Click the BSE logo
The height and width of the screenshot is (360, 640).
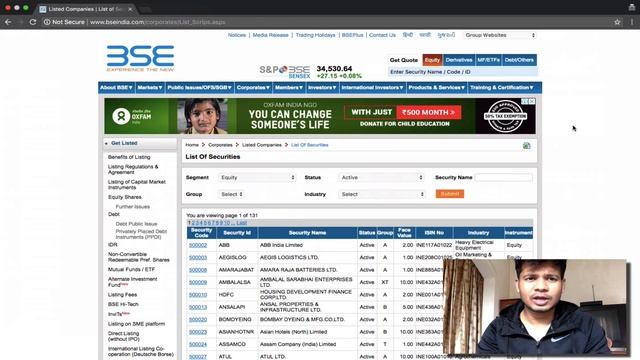(x=140, y=58)
